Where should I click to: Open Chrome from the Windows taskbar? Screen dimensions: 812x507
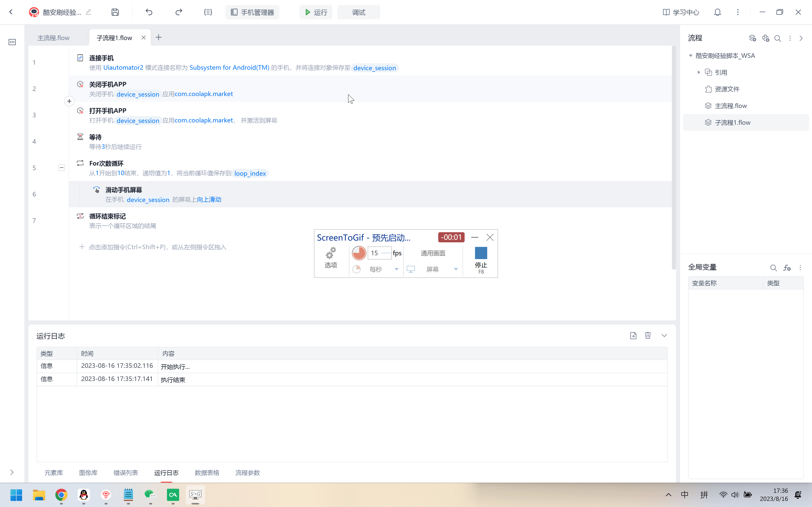(61, 495)
